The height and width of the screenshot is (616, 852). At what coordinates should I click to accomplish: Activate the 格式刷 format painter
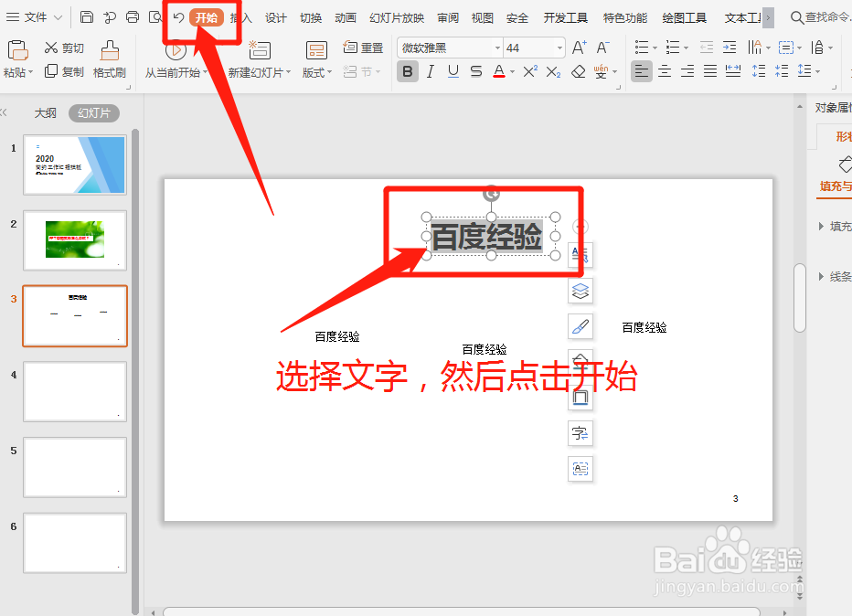coord(109,59)
